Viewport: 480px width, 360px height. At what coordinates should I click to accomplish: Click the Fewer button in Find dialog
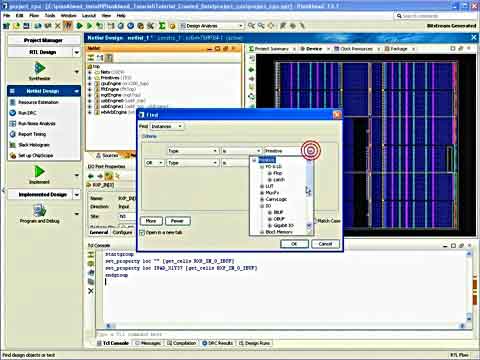coord(178,221)
